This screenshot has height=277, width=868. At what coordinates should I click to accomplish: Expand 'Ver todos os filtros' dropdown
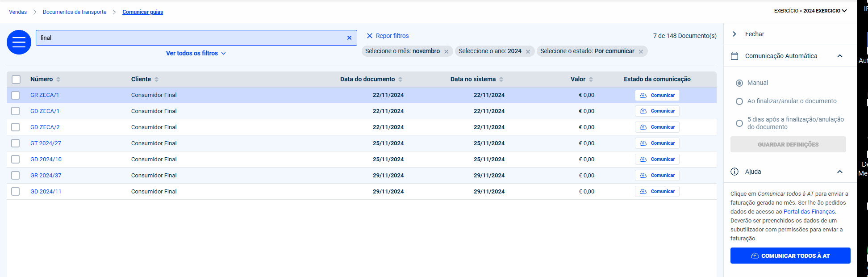196,53
